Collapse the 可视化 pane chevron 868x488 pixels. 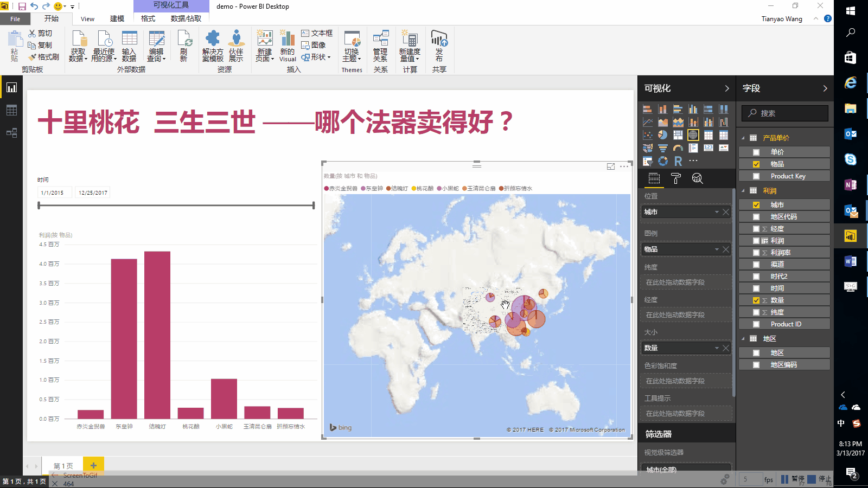727,88
